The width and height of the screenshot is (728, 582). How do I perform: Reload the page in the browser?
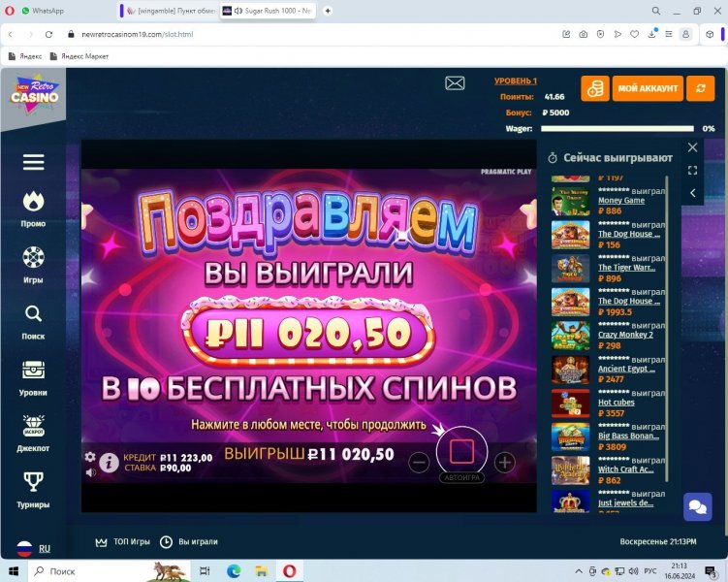point(48,34)
